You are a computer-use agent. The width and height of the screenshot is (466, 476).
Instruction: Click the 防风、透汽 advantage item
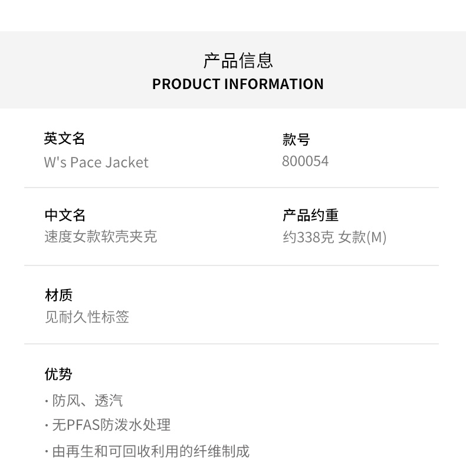pyautogui.click(x=87, y=401)
